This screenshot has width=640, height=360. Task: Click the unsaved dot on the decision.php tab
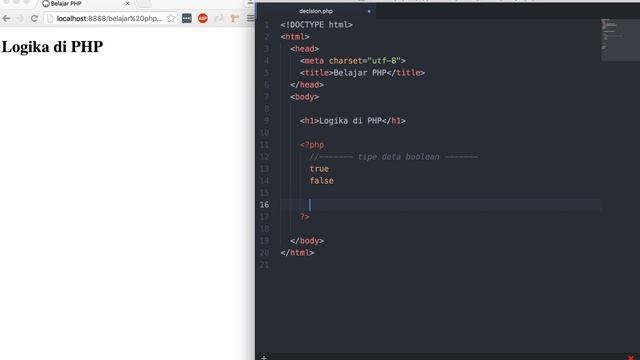click(x=369, y=11)
